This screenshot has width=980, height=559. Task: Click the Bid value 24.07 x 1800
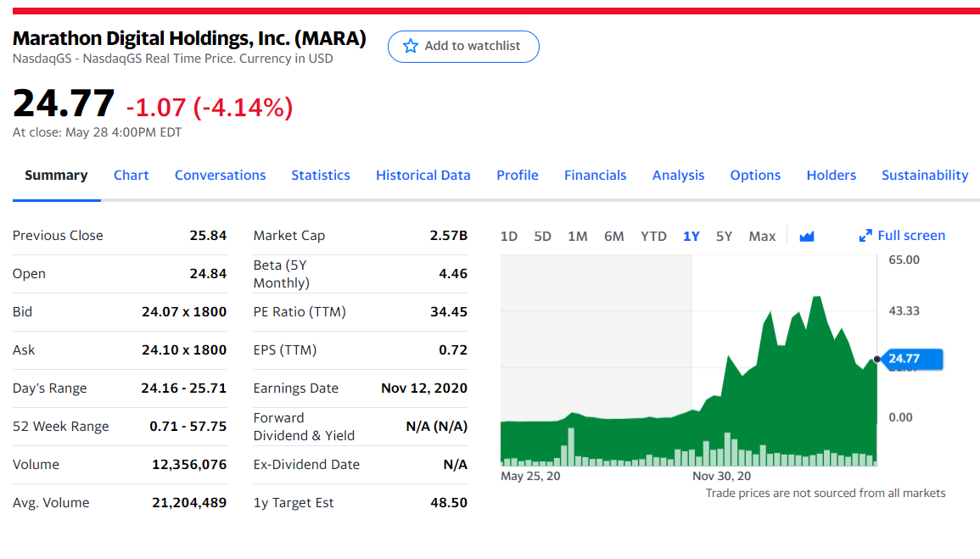(184, 311)
